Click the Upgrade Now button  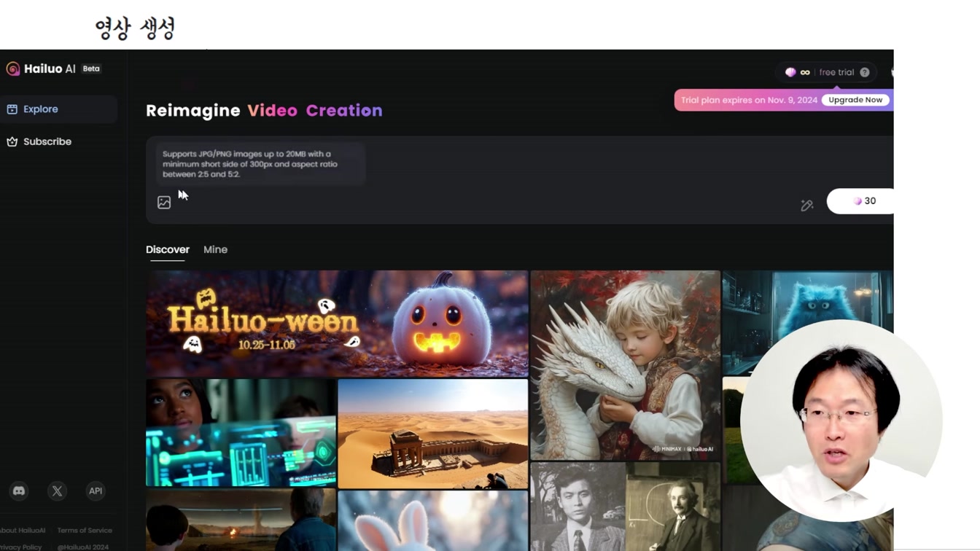pos(855,100)
